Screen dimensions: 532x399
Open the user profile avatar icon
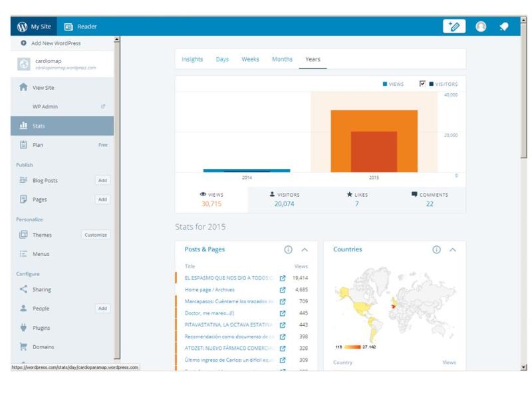coord(481,27)
